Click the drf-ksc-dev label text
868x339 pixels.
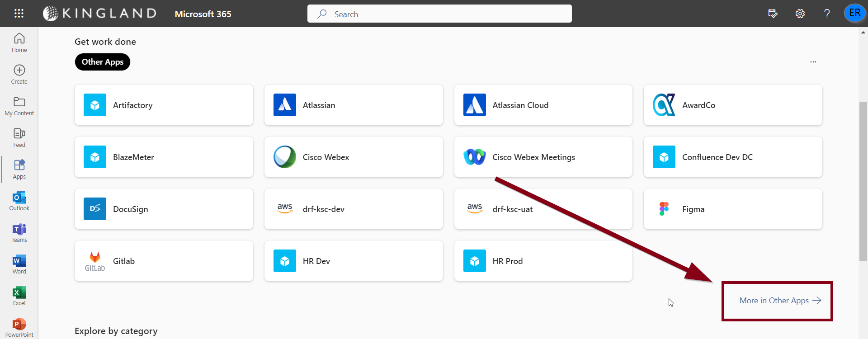pyautogui.click(x=324, y=209)
